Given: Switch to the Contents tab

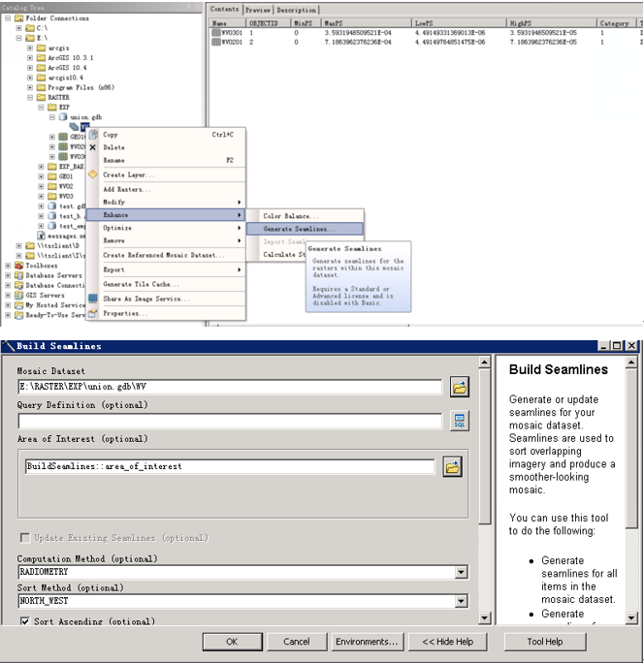Looking at the screenshot, I should click(x=224, y=9).
